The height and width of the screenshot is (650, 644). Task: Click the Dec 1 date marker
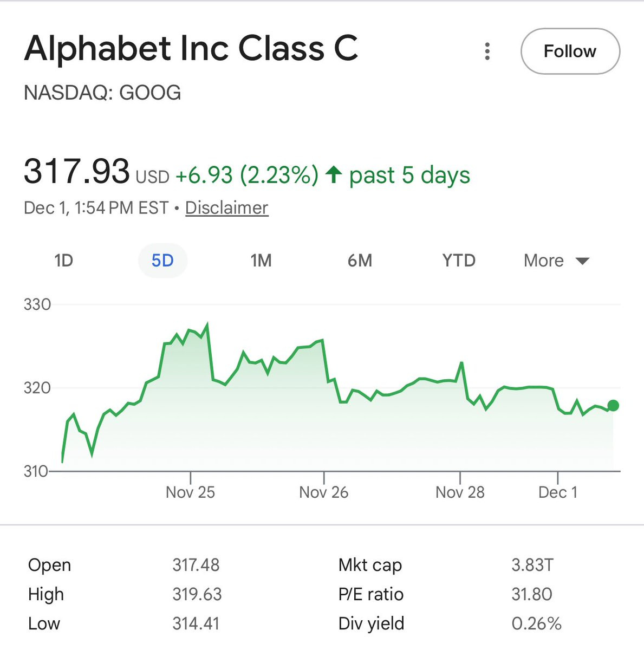pos(558,492)
